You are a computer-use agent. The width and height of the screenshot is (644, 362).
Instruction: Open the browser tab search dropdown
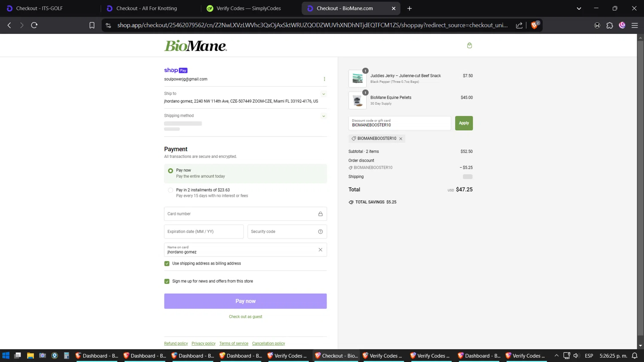(579, 8)
